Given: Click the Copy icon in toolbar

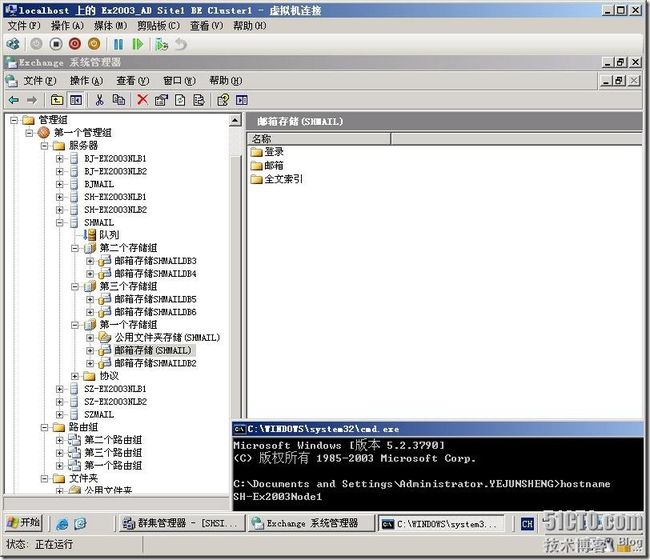Looking at the screenshot, I should pos(119,99).
